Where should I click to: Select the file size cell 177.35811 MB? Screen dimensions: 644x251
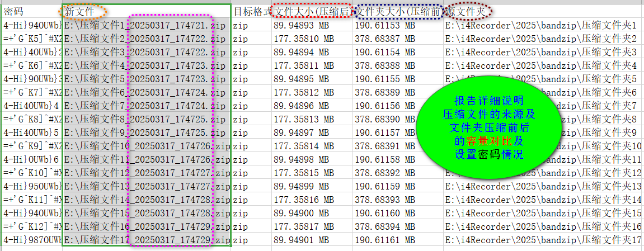[x=312, y=65]
